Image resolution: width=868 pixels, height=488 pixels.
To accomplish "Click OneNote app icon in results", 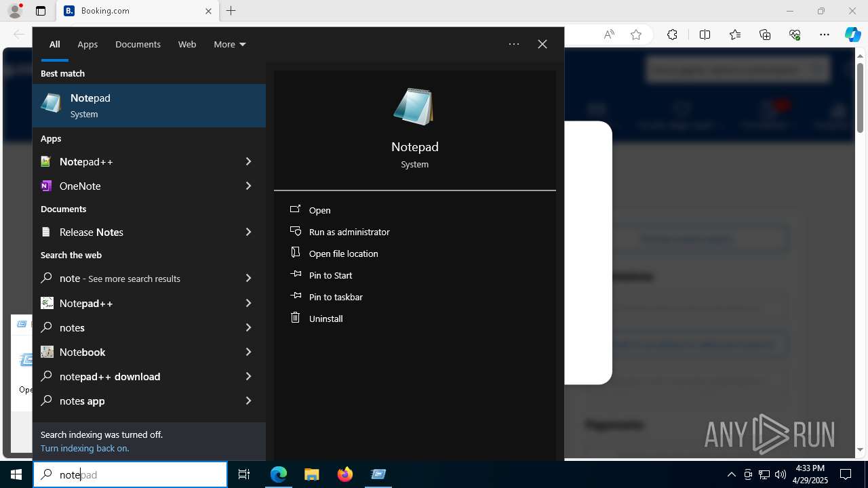I will [46, 186].
